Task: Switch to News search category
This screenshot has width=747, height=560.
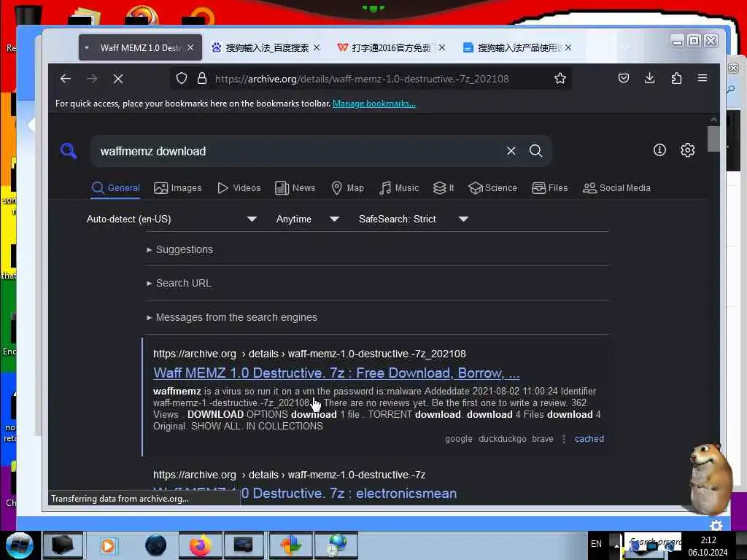Action: tap(295, 188)
